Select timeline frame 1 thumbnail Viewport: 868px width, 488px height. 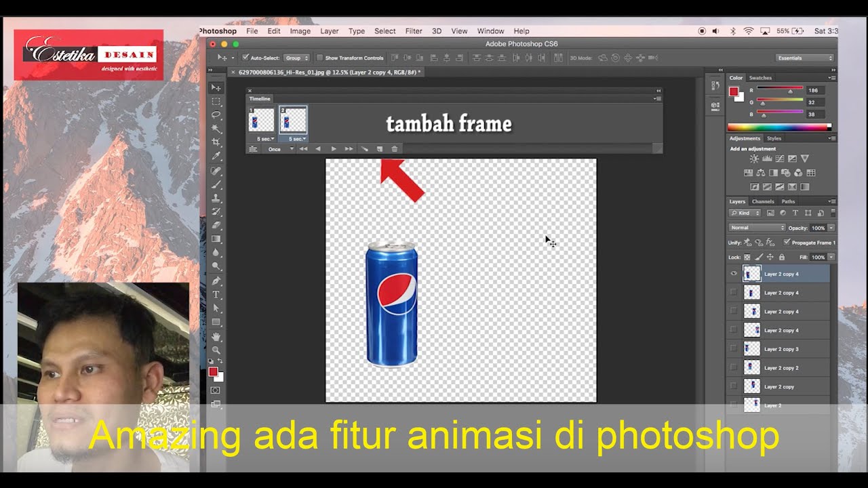(x=261, y=121)
